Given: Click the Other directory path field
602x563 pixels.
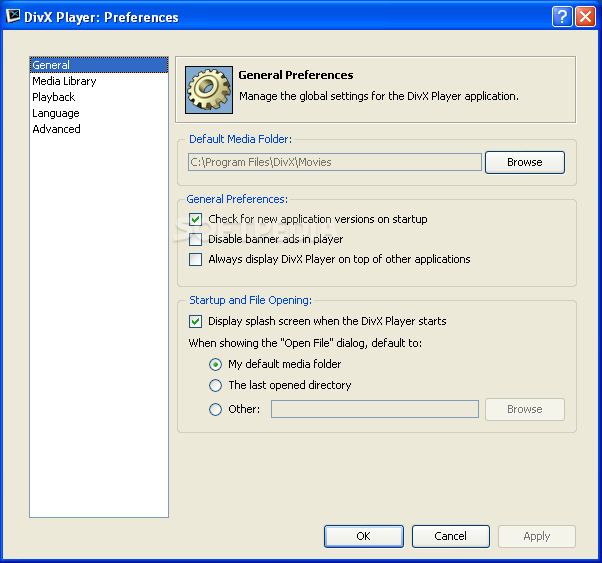Looking at the screenshot, I should pos(375,409).
